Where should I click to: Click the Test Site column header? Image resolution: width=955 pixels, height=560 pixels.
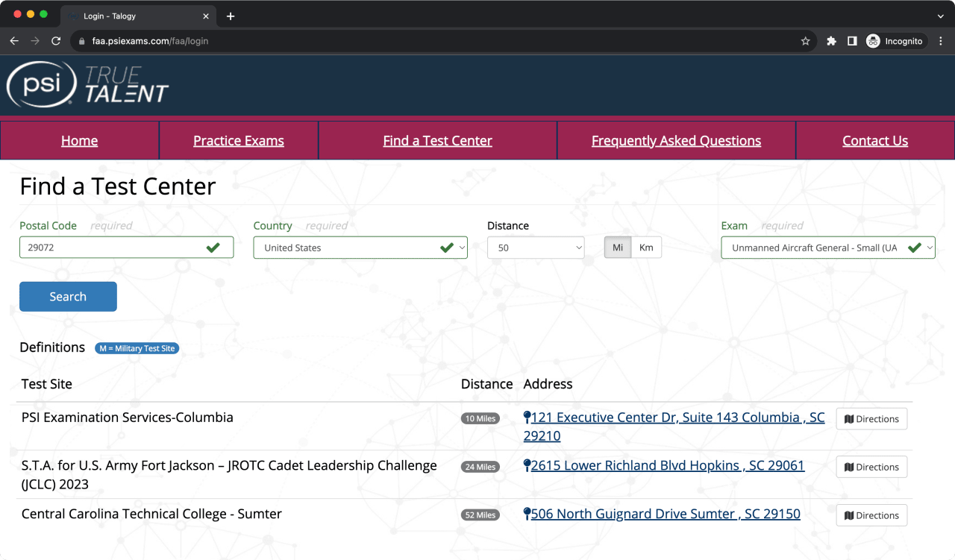point(47,384)
